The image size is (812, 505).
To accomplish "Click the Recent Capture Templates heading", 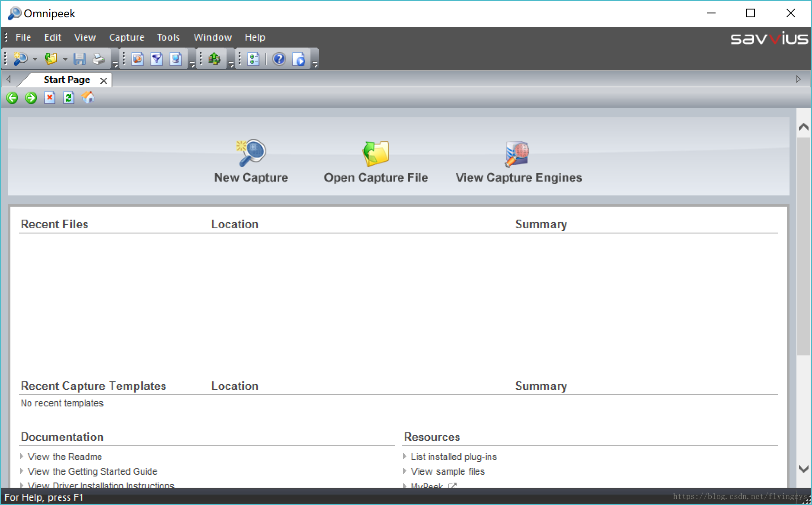I will (93, 386).
